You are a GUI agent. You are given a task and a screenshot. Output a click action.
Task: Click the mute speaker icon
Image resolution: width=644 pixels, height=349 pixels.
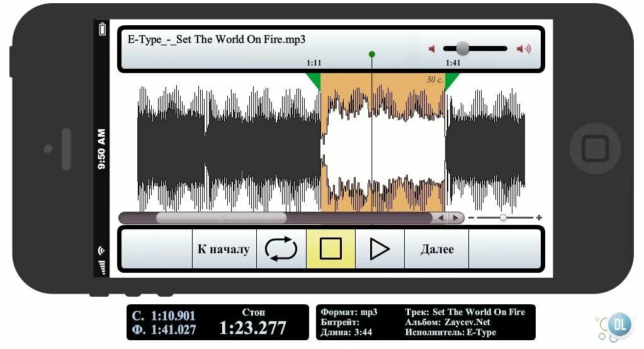tap(432, 49)
